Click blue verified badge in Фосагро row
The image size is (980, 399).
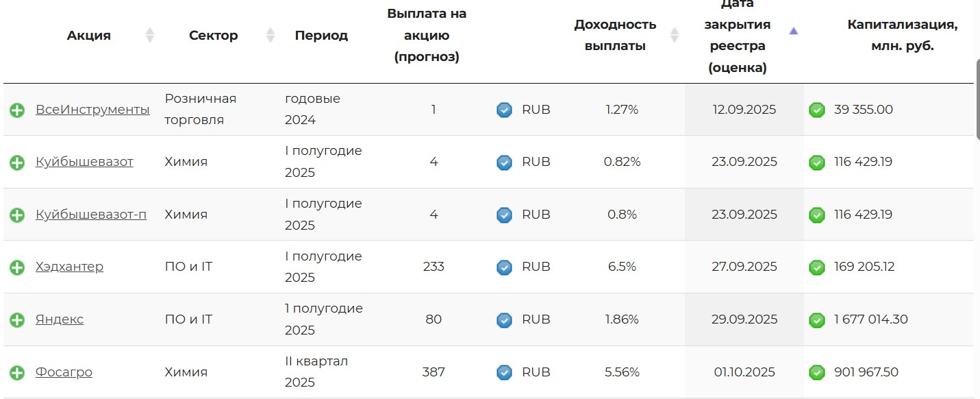(504, 372)
